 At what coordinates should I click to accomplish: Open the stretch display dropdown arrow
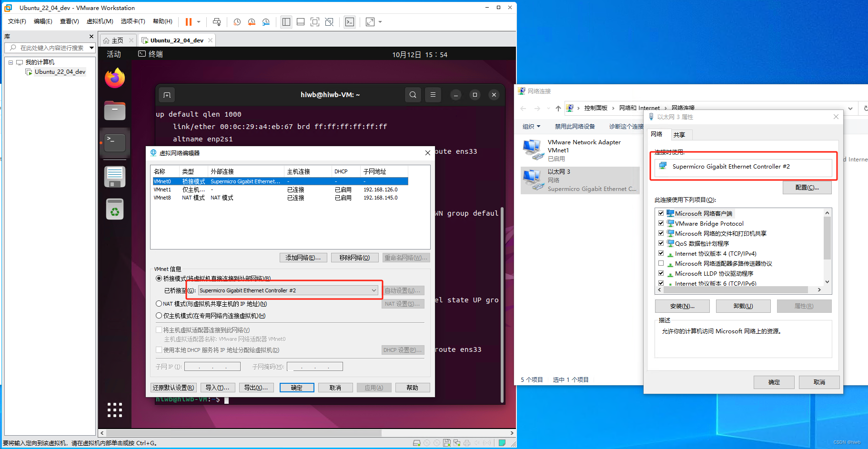tap(380, 22)
